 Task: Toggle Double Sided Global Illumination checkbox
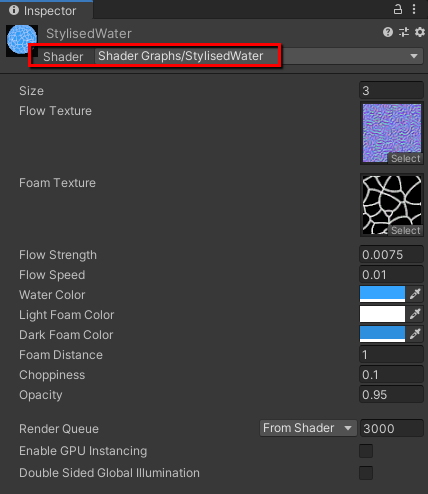click(x=366, y=473)
